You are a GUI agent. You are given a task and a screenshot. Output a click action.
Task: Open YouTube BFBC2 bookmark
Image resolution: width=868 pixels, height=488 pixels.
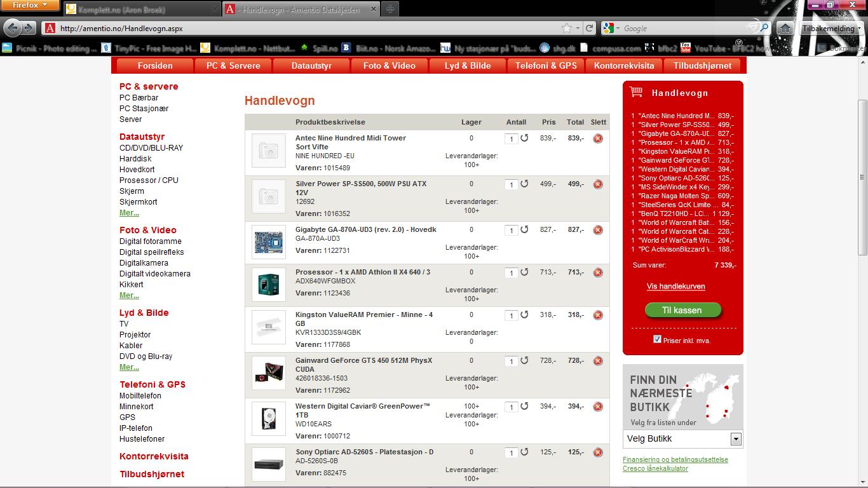[724, 48]
